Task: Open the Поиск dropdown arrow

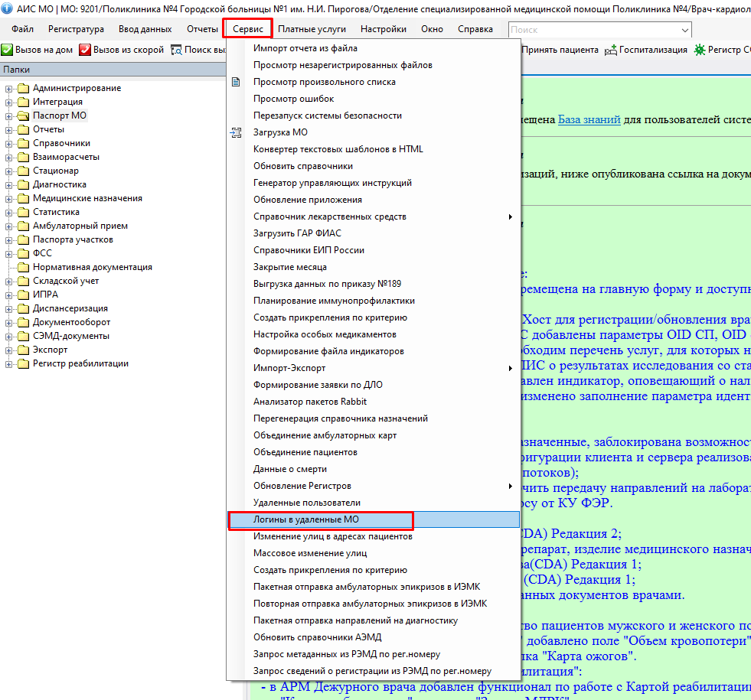Action: (x=685, y=30)
